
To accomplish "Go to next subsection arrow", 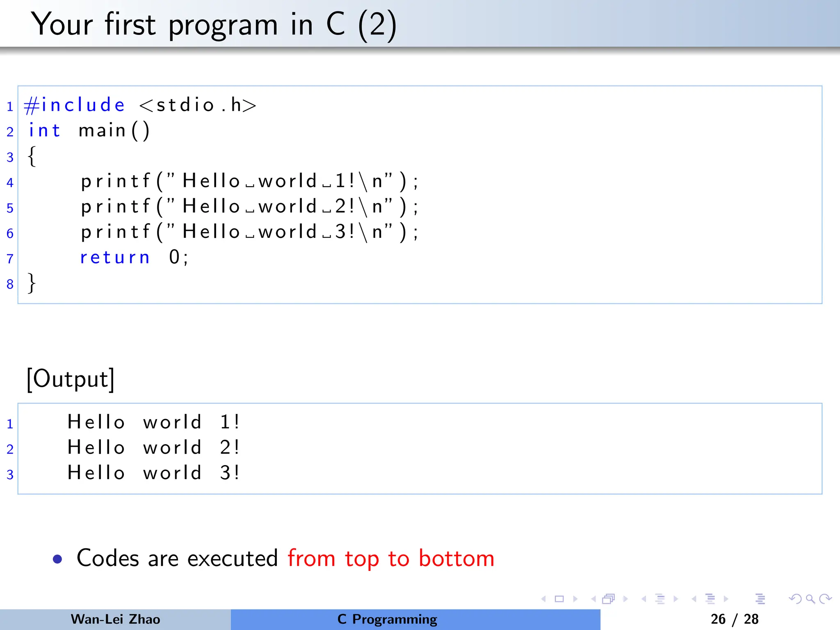I will click(676, 599).
